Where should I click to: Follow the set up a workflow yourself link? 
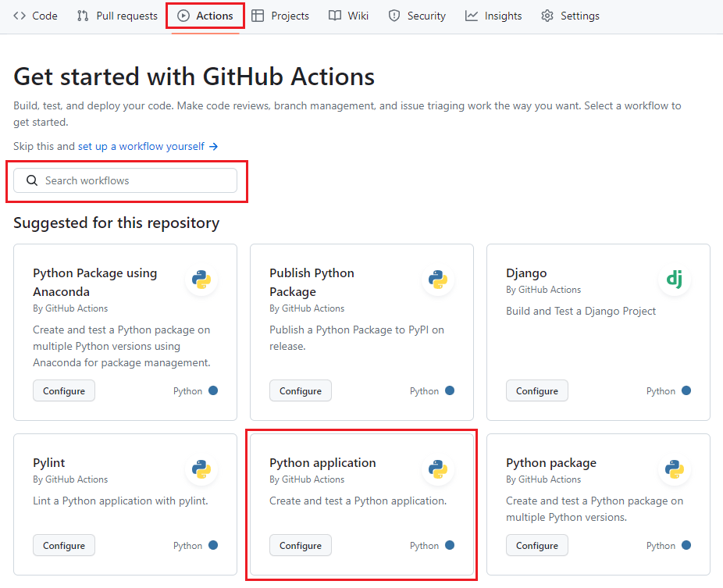(148, 146)
